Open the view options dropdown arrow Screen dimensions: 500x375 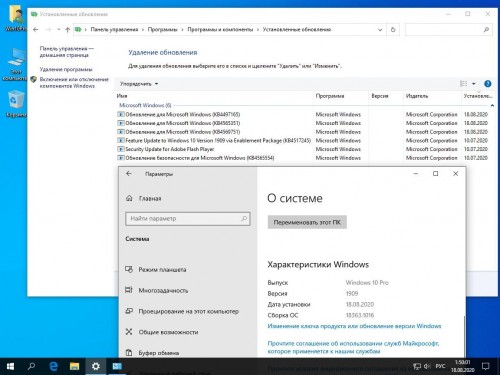coord(474,84)
